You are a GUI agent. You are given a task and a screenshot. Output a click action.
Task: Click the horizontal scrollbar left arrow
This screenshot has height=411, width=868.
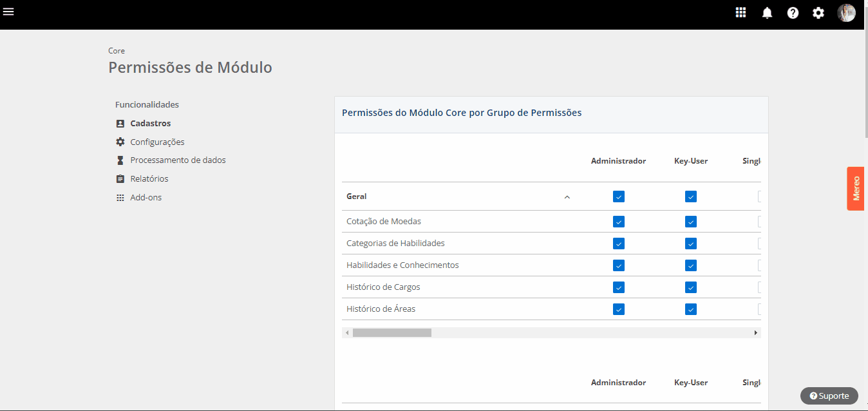(x=347, y=333)
